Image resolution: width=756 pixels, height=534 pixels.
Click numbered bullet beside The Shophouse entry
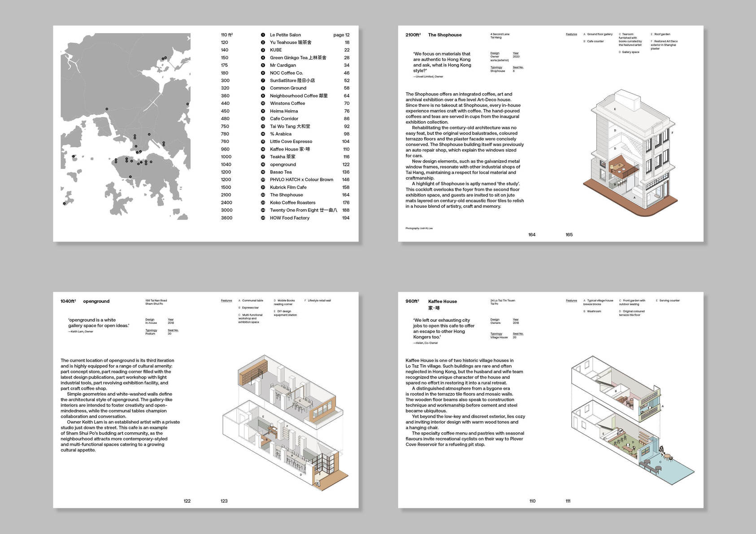coord(263,195)
